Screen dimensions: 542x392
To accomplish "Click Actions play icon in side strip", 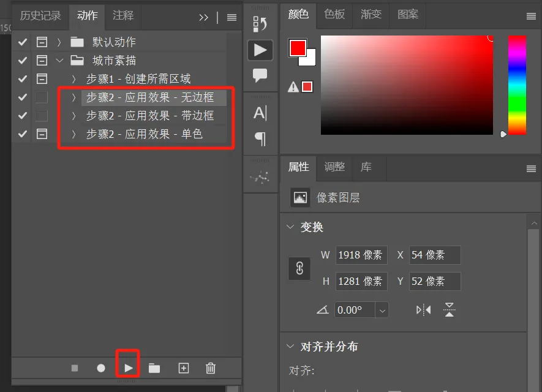I will (x=260, y=50).
